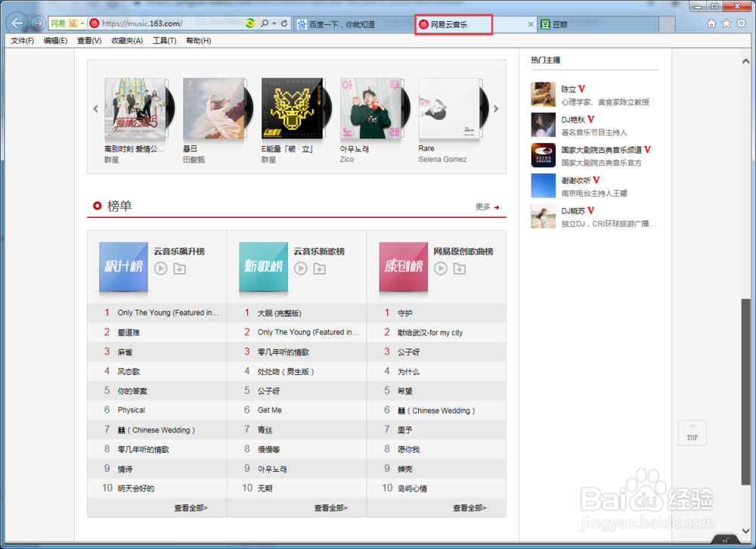Open the 文件(F) menu
Screen dimensions: 756x549
point(23,41)
